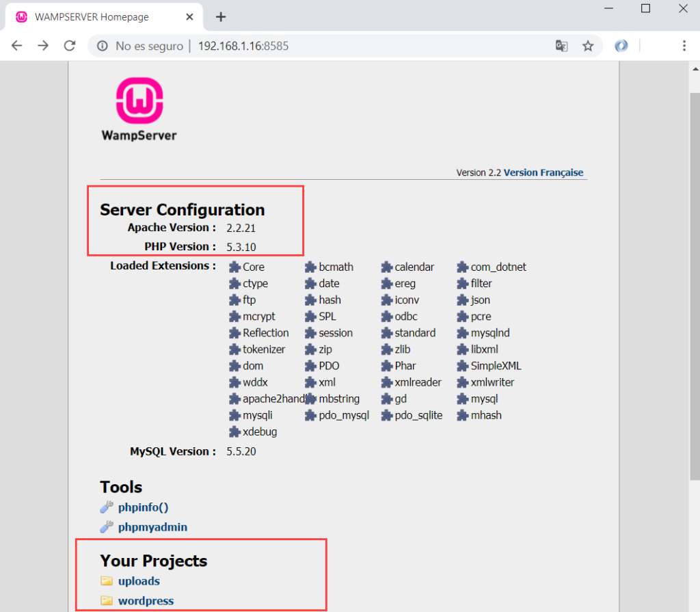This screenshot has width=700, height=612.
Task: Open the wordpress project link
Action: tap(146, 601)
